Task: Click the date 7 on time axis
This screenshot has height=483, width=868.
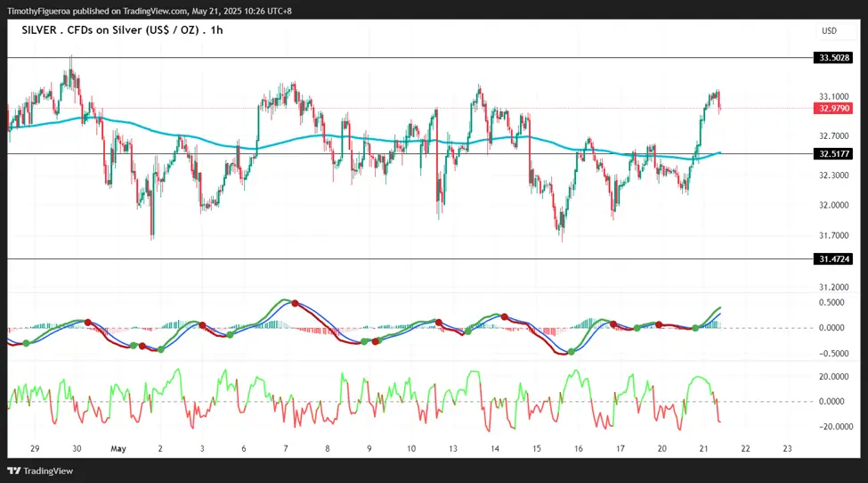Action: pos(286,448)
